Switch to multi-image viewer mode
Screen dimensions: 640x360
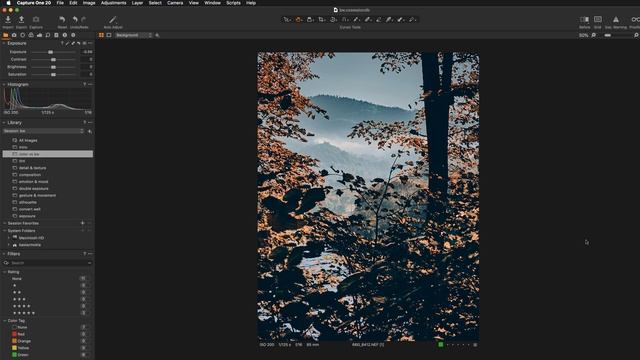coord(101,36)
